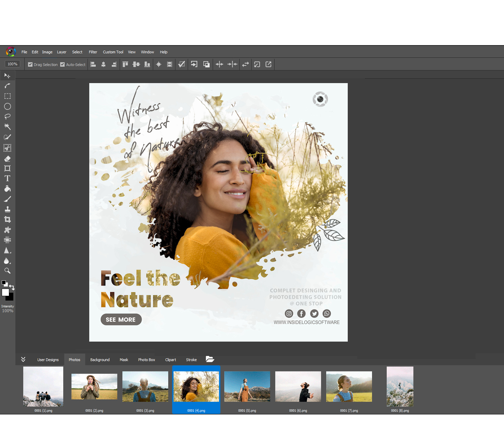Open the Custom Tool menu
Screen dimensions: 504x437
pyautogui.click(x=113, y=52)
